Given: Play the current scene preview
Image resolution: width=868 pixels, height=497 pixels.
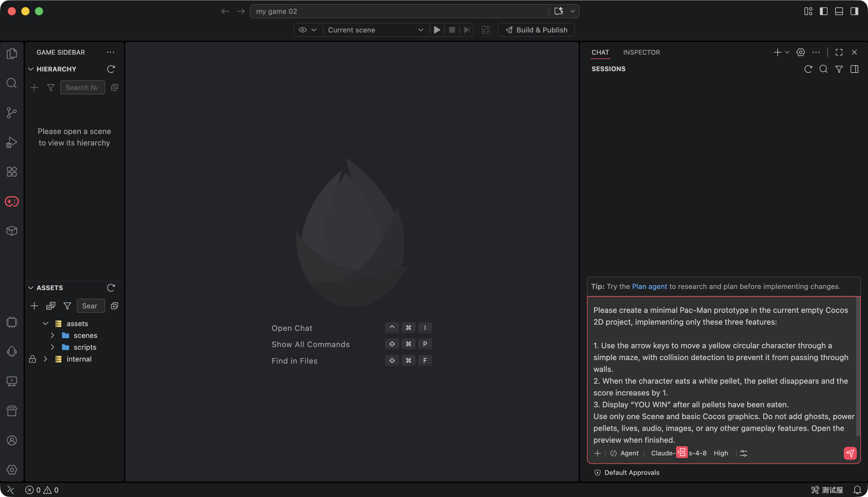Looking at the screenshot, I should click(x=437, y=30).
